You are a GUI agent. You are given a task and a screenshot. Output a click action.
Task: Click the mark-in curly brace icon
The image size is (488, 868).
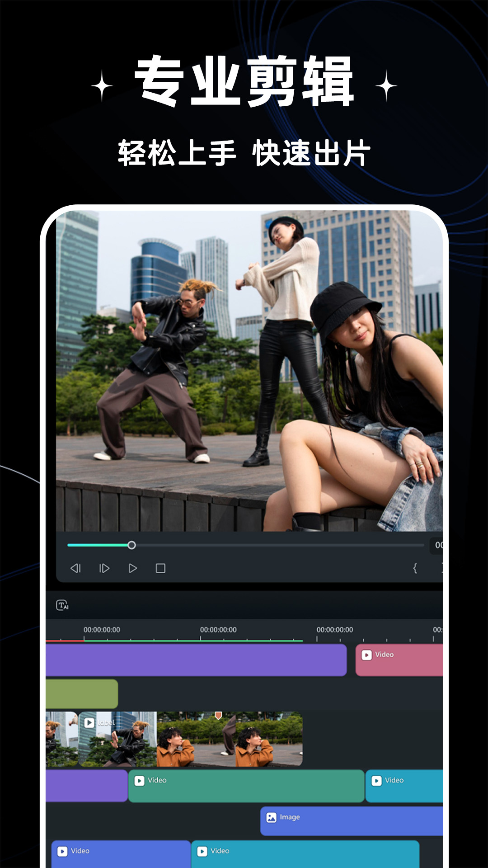point(415,568)
